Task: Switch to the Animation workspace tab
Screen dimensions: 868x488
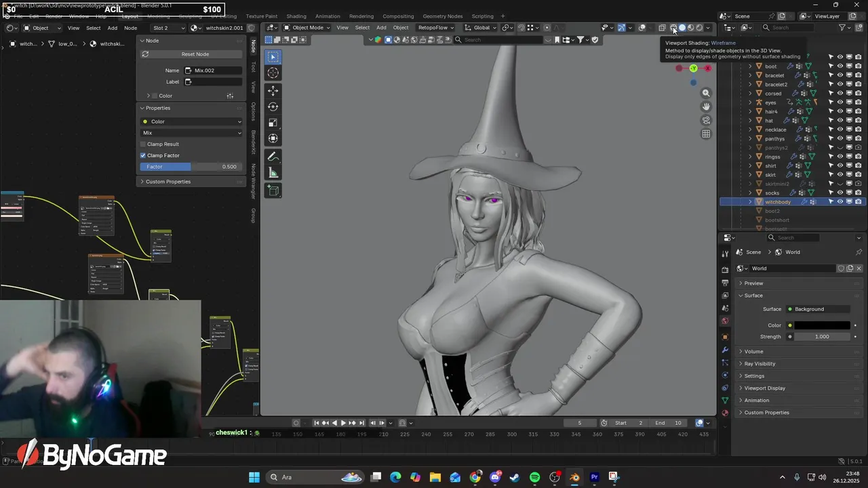Action: pos(328,16)
